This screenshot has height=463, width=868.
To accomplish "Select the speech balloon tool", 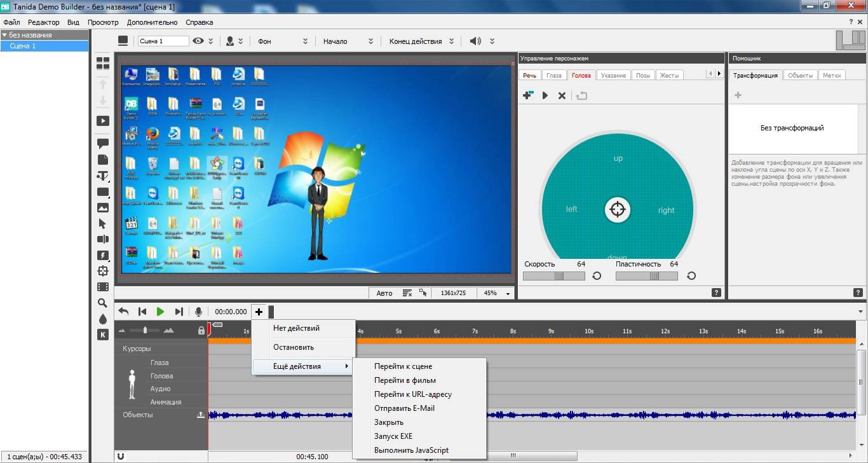I will [x=102, y=144].
